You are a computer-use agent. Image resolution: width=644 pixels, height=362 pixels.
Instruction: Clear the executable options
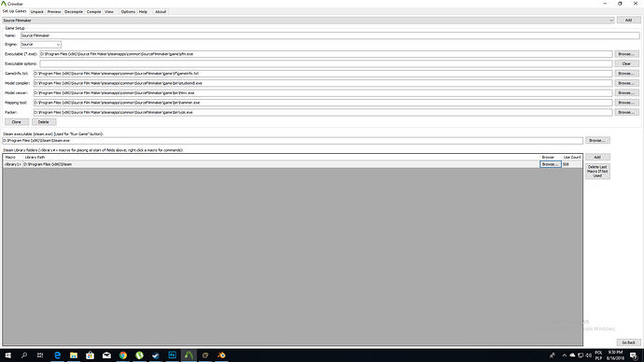click(626, 63)
